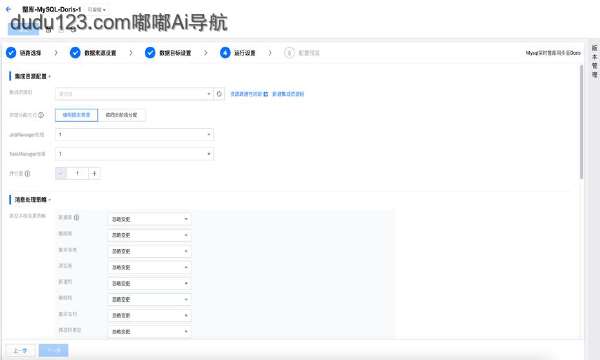Collapse the 消息处理策略 section
Image resolution: width=600 pixels, height=360 pixels.
tap(50, 200)
